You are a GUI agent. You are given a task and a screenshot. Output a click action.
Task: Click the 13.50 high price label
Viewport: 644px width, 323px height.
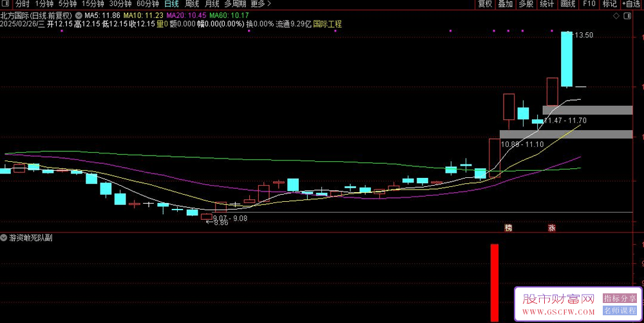pos(583,35)
